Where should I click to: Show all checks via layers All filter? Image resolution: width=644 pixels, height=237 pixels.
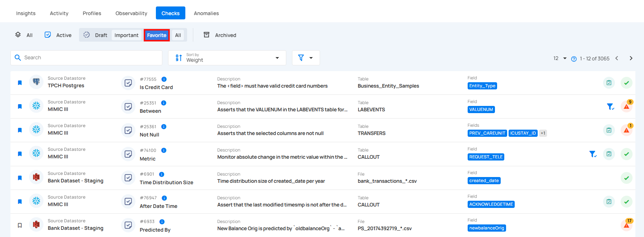24,35
